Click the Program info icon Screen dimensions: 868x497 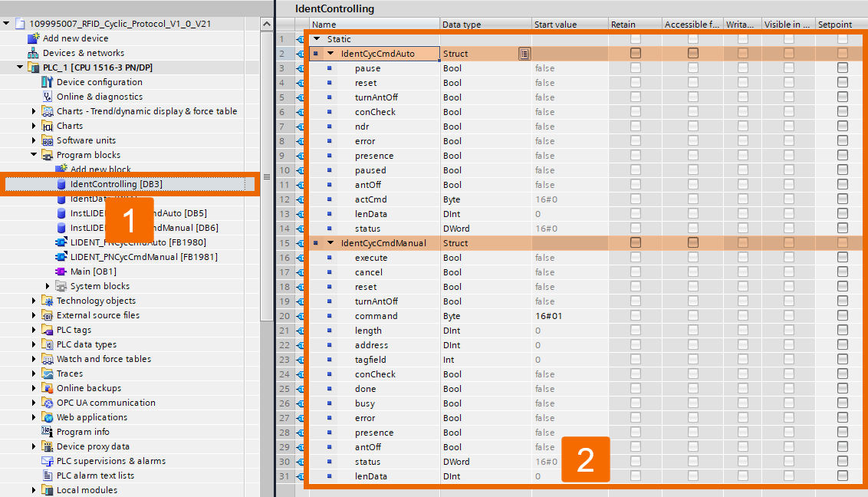tap(48, 432)
